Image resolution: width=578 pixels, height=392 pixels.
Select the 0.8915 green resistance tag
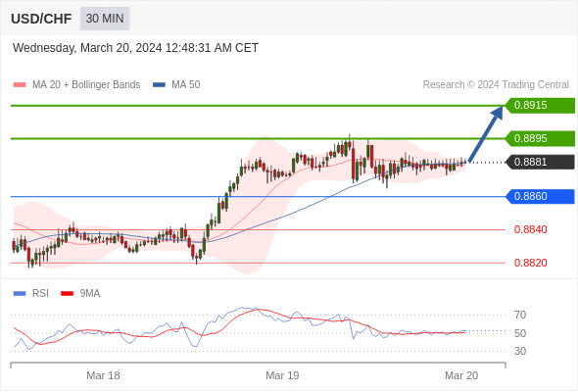coord(540,106)
